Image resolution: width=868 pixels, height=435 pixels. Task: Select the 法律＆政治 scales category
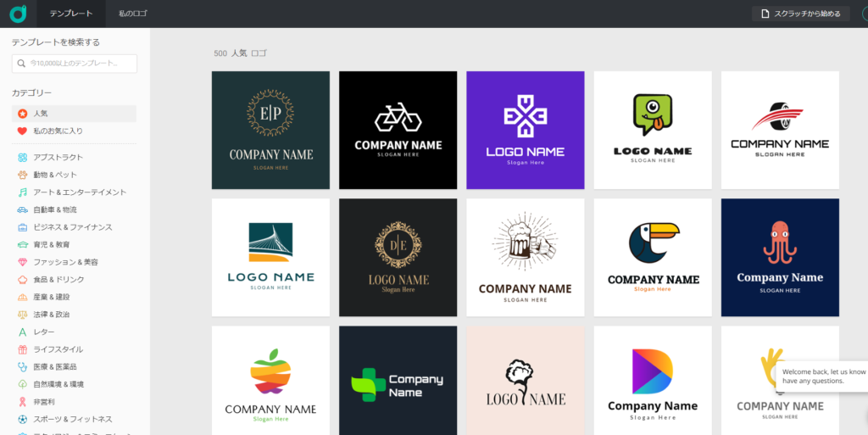[x=51, y=315]
